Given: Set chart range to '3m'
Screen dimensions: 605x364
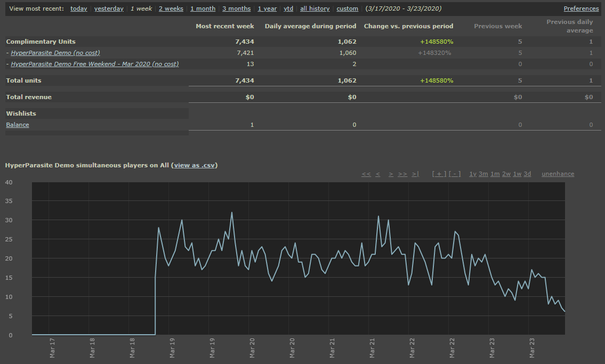Looking at the screenshot, I should click(483, 174).
